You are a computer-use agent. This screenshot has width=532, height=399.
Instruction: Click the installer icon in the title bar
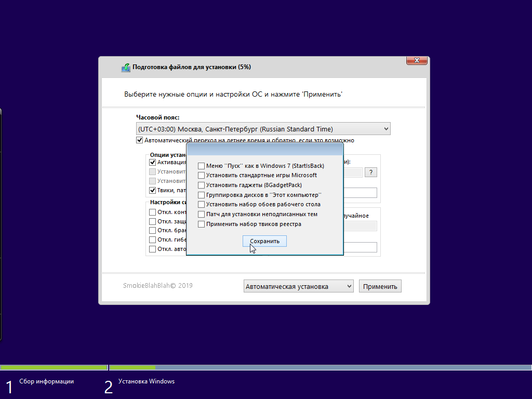(126, 68)
